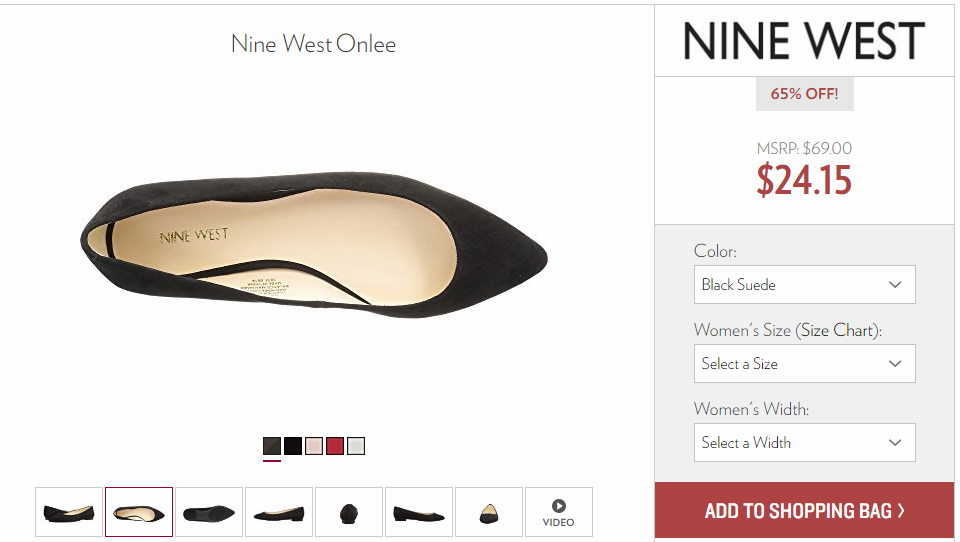Play the product video thumbnail

[x=558, y=512]
